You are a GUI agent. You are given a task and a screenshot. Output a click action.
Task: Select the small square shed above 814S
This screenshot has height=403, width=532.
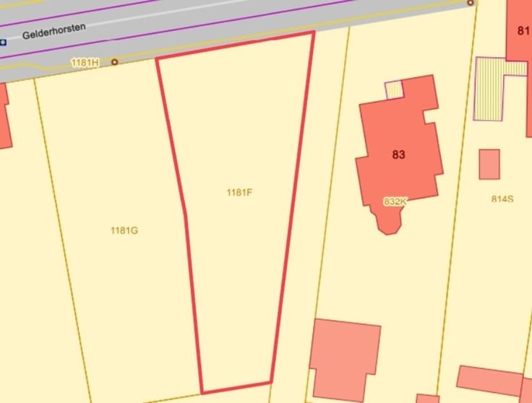(x=489, y=164)
